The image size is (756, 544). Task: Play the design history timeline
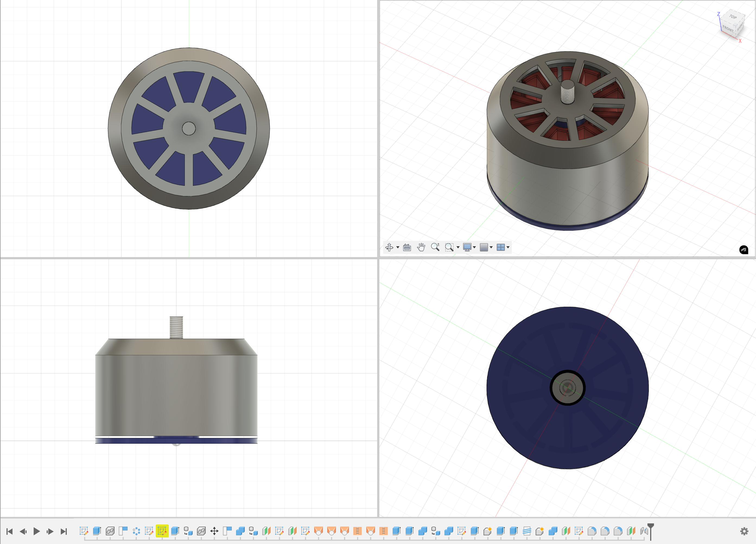click(37, 531)
